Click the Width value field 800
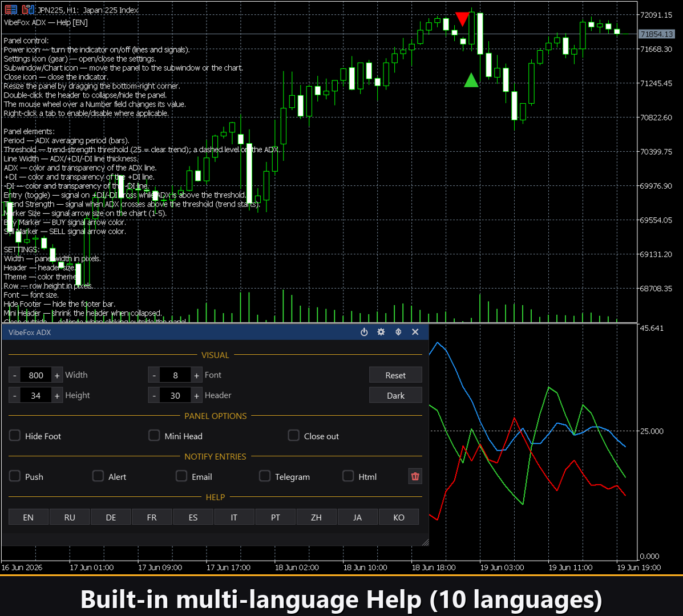 pos(36,375)
